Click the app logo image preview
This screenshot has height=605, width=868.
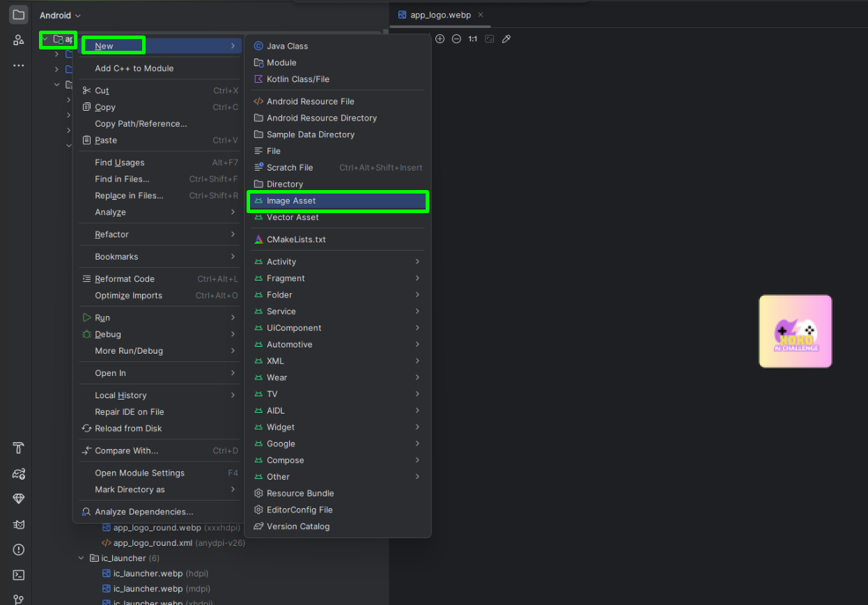coord(795,331)
